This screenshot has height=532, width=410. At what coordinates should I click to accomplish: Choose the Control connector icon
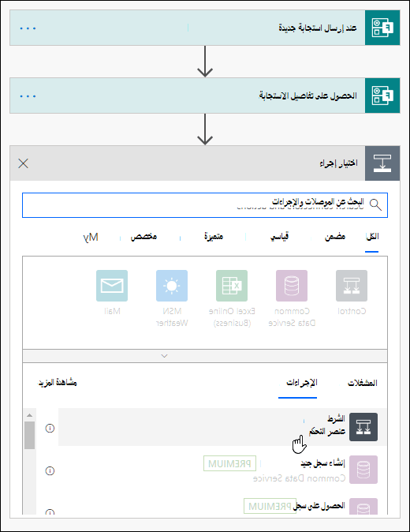click(x=352, y=286)
